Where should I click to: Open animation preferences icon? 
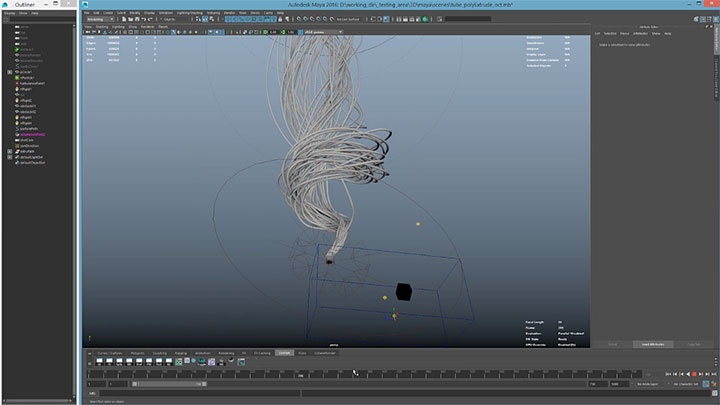(714, 384)
